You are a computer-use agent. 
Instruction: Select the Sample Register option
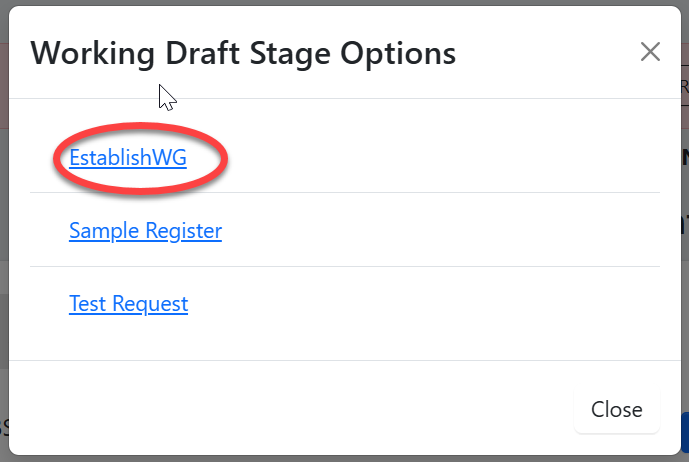click(145, 231)
